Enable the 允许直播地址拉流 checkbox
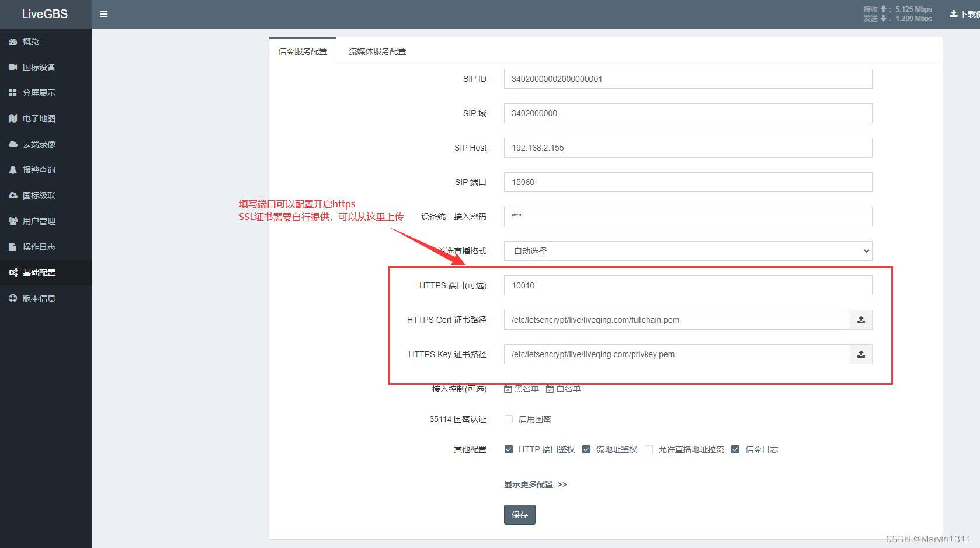The width and height of the screenshot is (980, 548). [649, 449]
